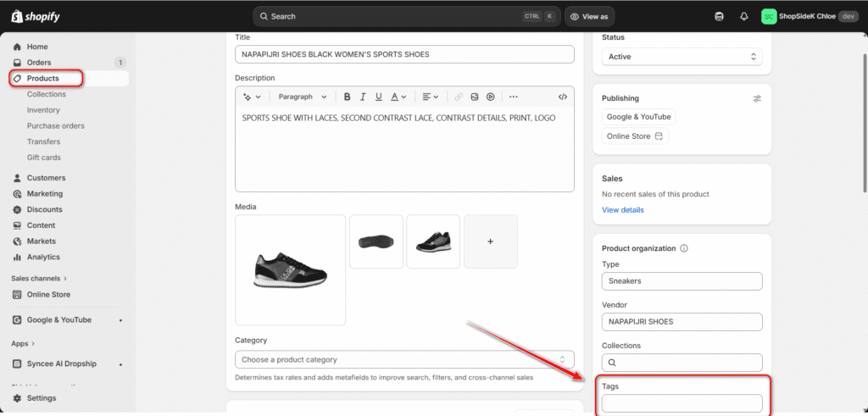Click Product organization info icon
Screen dimensions: 868x416
[684, 248]
